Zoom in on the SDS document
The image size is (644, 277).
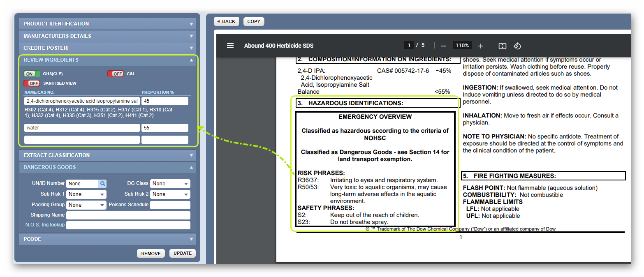(480, 46)
